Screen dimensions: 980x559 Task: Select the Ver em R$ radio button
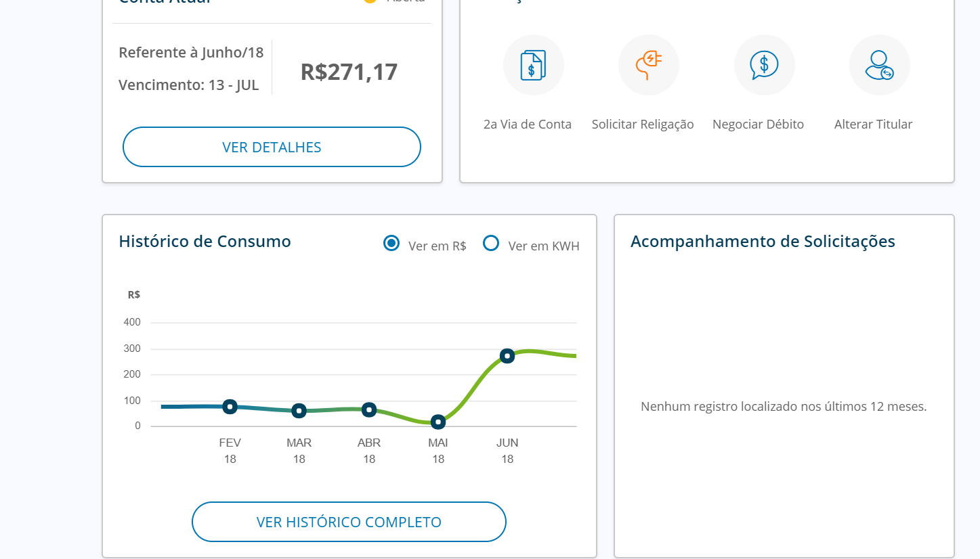[x=391, y=243]
